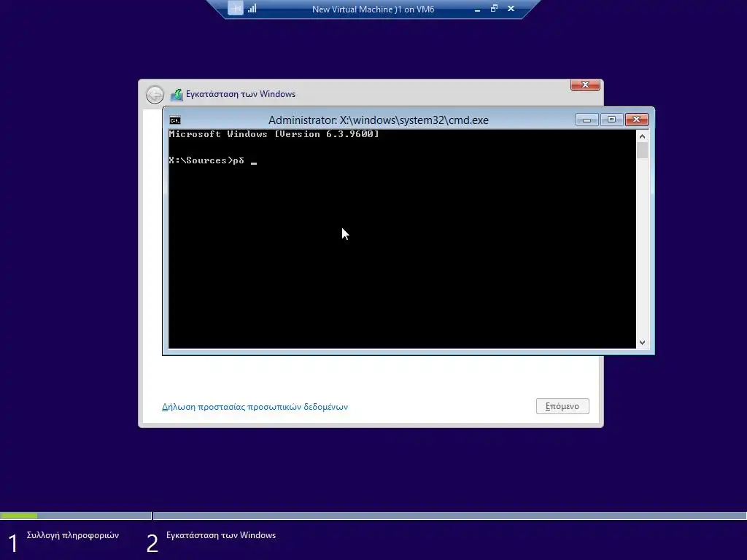Image resolution: width=747 pixels, height=560 pixels.
Task: Click the Εγκατάσταση των Windows title text
Action: point(241,94)
